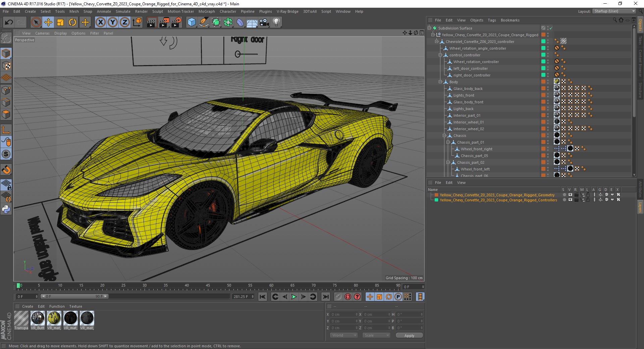Open the Deformer objects icon
The height and width of the screenshot is (349, 644).
pos(240,22)
